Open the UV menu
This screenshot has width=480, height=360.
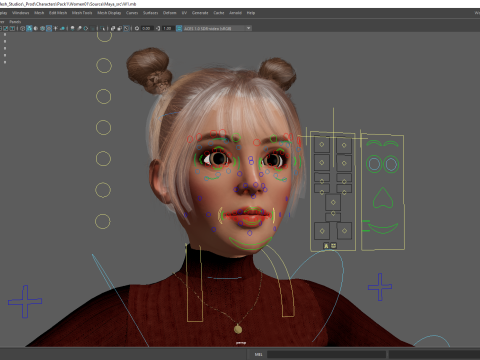pos(184,13)
